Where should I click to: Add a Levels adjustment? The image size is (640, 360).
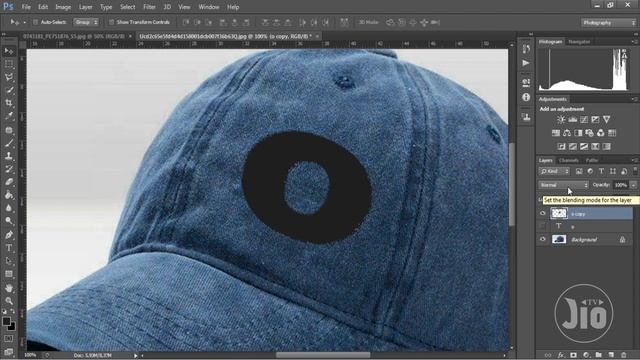coord(573,120)
